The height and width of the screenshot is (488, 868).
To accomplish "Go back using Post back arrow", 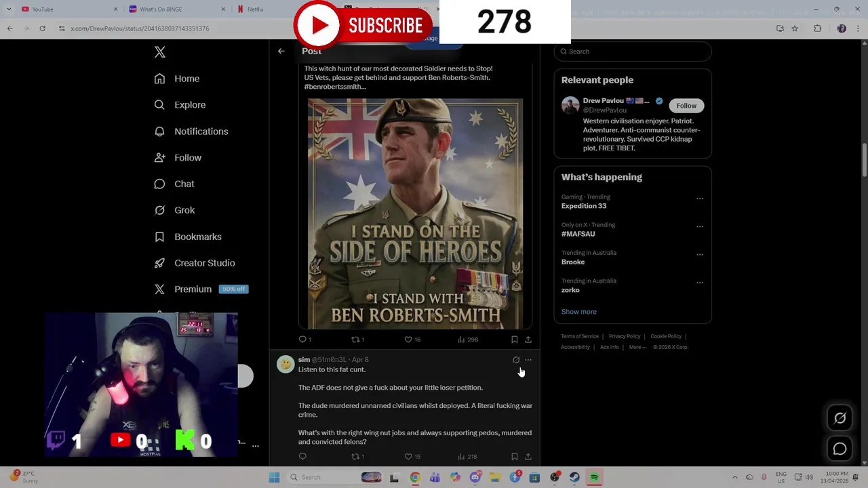I will (281, 51).
